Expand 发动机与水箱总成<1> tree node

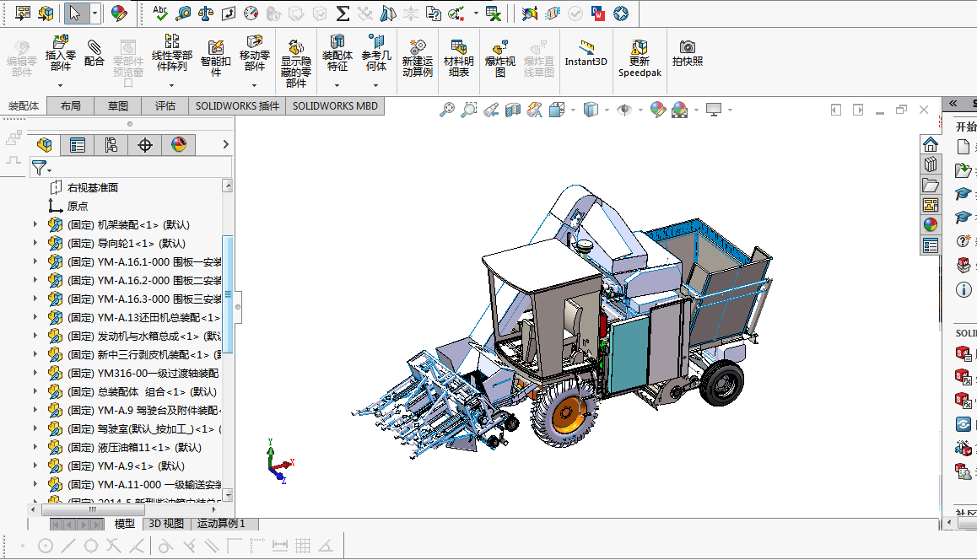(35, 336)
